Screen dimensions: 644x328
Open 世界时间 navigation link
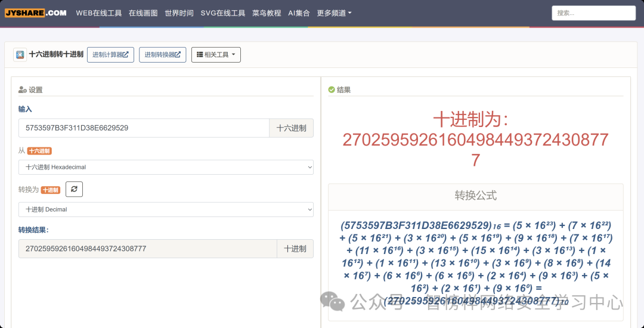tap(179, 13)
